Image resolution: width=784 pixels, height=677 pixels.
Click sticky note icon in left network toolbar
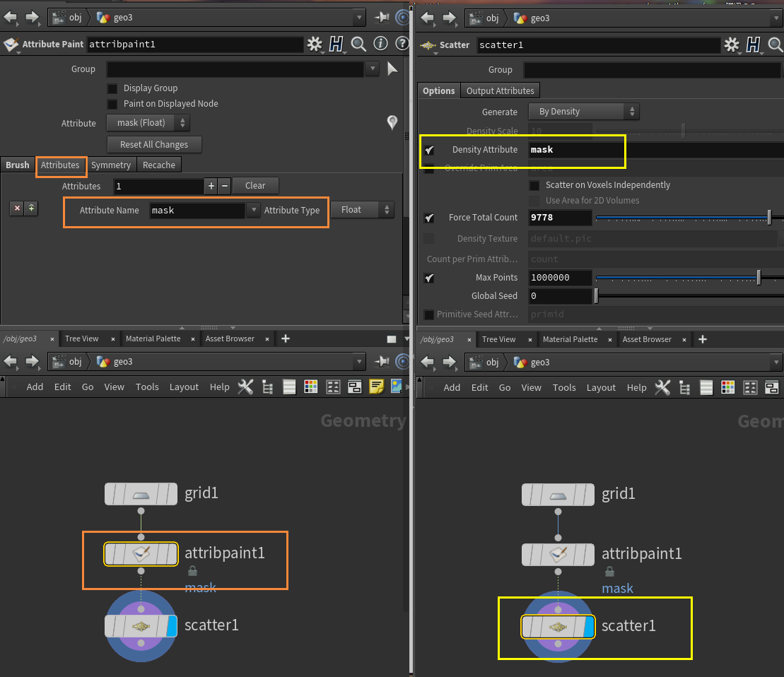[376, 387]
